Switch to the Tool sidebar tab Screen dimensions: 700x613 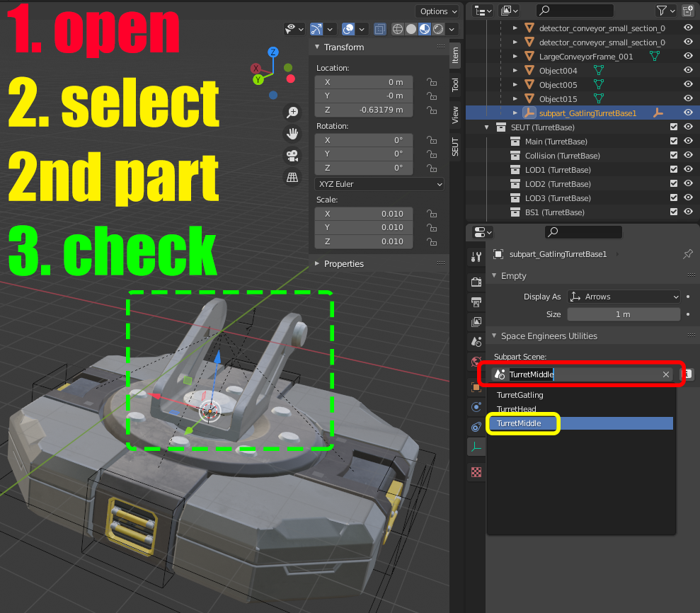455,85
